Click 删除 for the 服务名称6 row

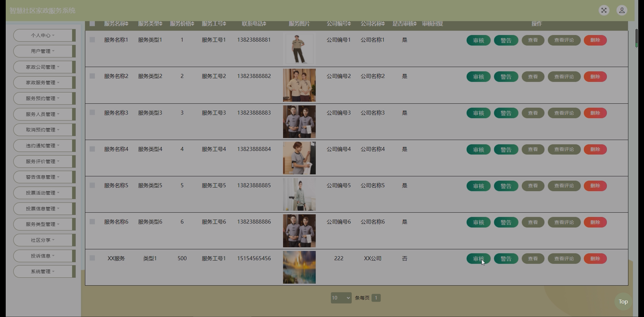tap(595, 222)
